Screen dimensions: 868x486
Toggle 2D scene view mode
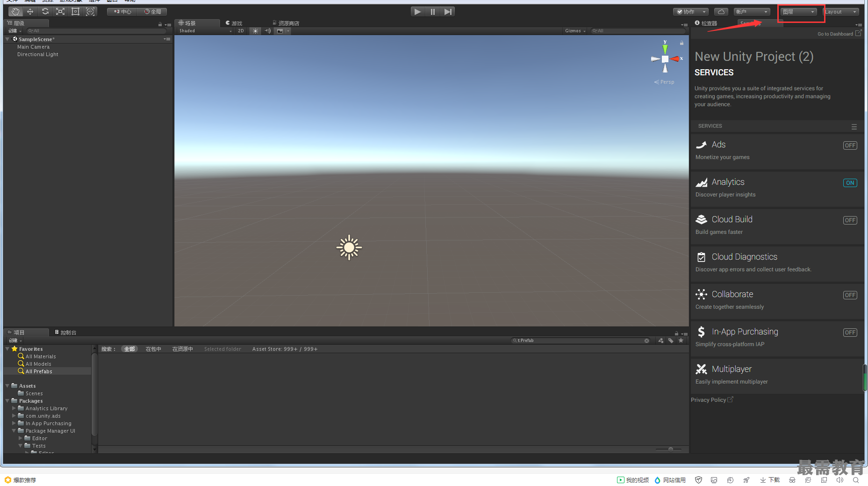(x=241, y=31)
